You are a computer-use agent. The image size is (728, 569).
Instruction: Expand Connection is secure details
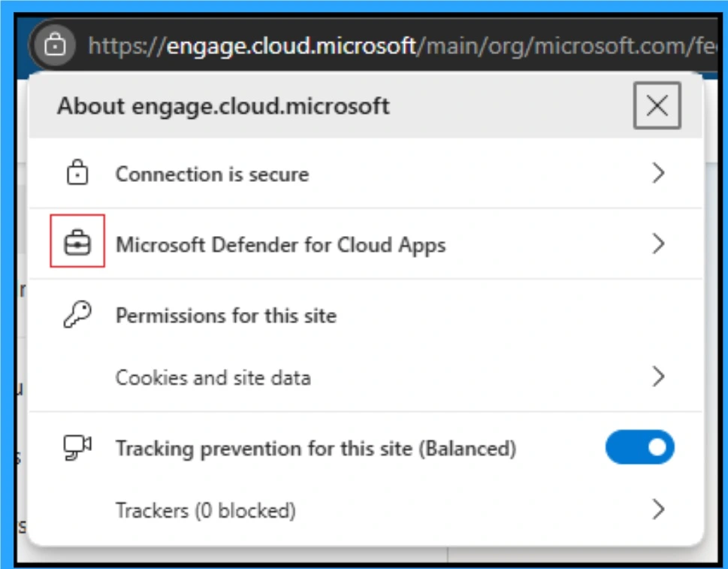[659, 173]
